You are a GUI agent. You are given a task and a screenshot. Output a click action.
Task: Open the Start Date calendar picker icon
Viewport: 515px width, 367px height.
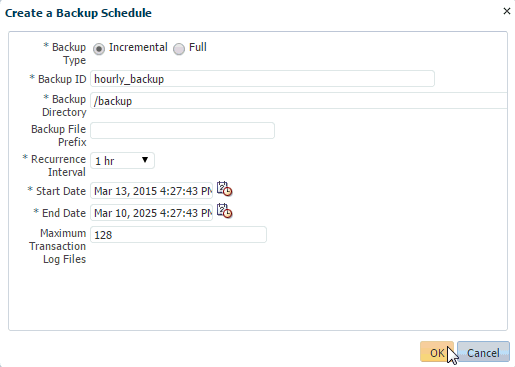click(x=224, y=189)
